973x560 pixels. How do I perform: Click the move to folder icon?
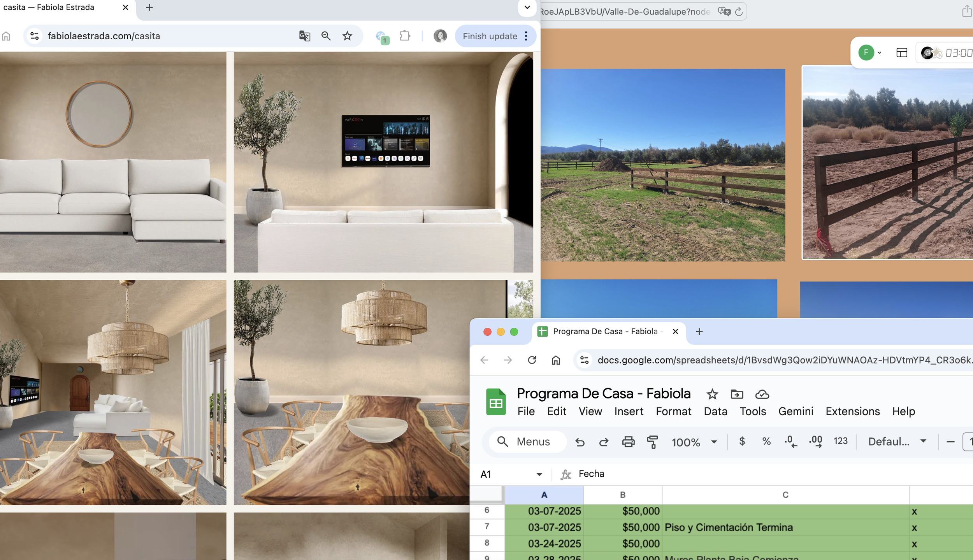(736, 394)
